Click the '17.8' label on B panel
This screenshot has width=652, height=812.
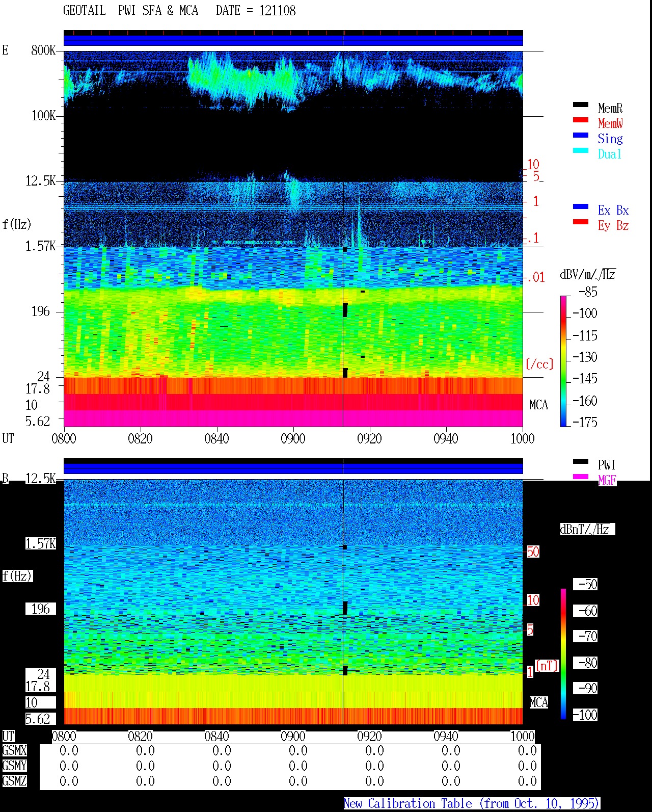pyautogui.click(x=38, y=687)
